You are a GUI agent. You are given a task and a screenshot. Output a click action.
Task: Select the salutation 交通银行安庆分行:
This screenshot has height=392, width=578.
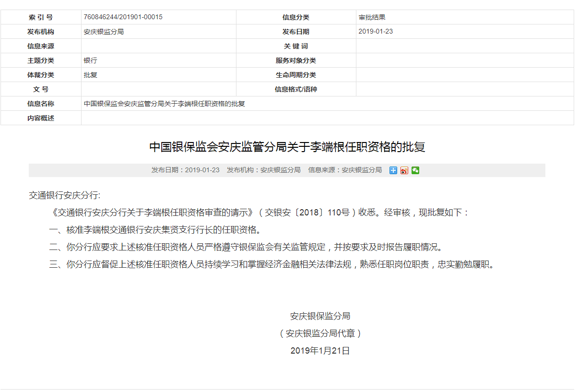coord(65,195)
